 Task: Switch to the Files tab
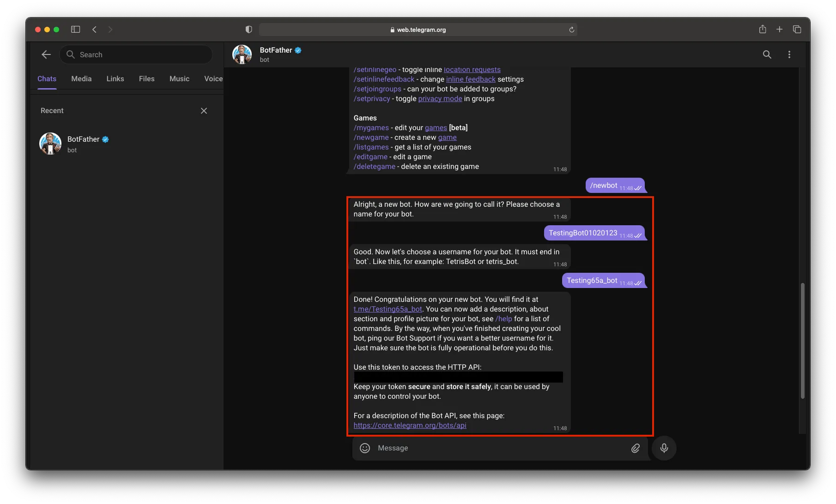[x=146, y=79]
